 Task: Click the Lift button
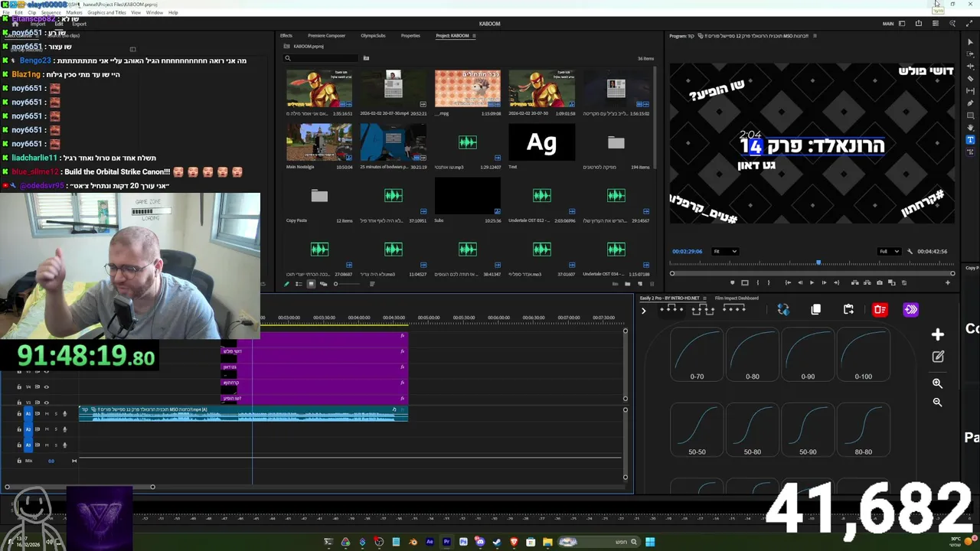pos(855,283)
